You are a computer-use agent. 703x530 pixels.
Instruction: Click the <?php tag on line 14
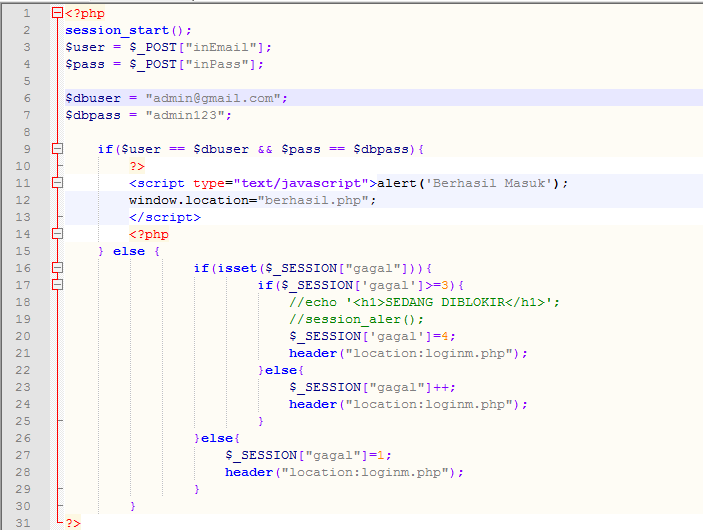(149, 235)
